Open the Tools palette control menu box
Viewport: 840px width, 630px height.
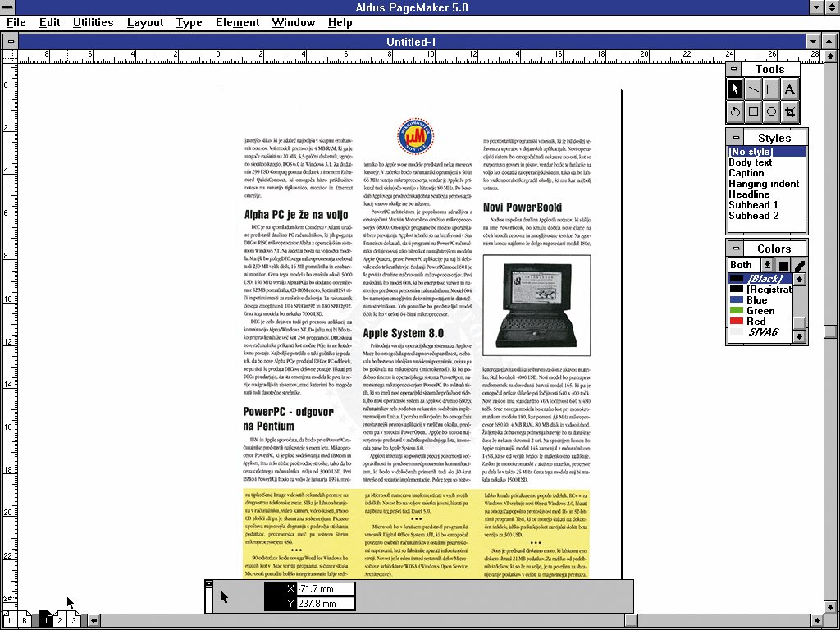point(734,69)
